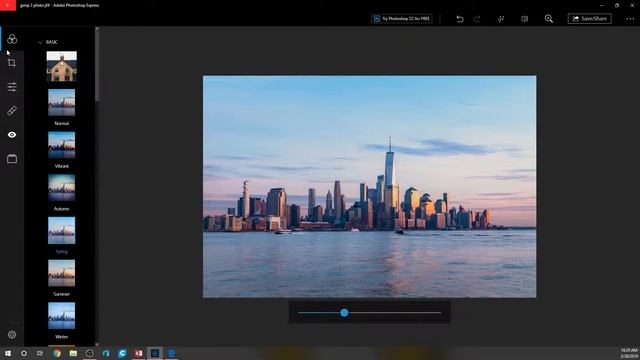Switch to Photoshop Express taskbar icon

coord(155,353)
